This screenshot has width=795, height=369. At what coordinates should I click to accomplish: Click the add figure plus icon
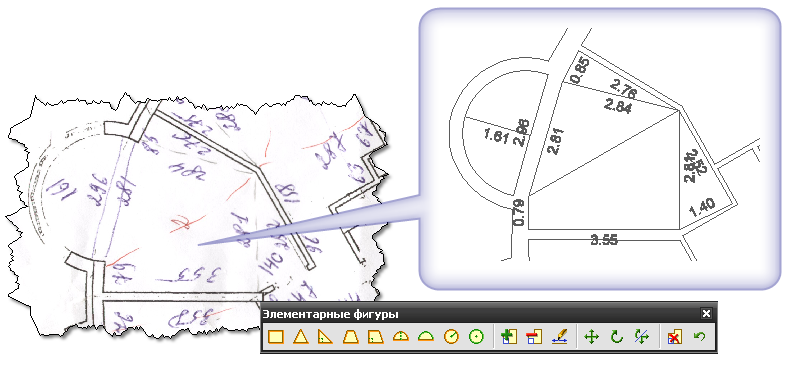point(508,337)
